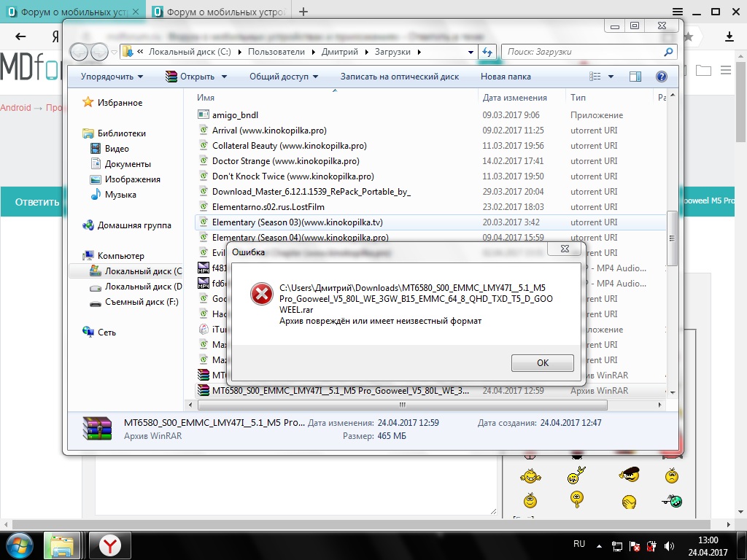The width and height of the screenshot is (747, 560).
Task: Toggle the preview pane icon
Action: tap(635, 77)
